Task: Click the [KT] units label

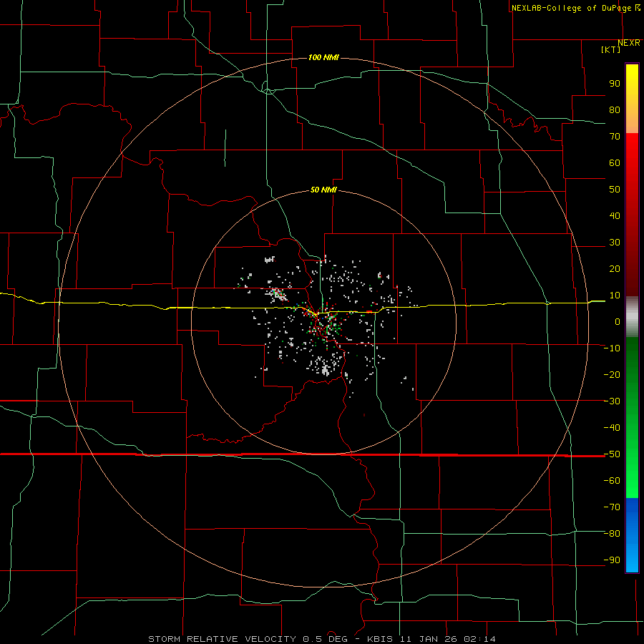Action: click(x=611, y=49)
